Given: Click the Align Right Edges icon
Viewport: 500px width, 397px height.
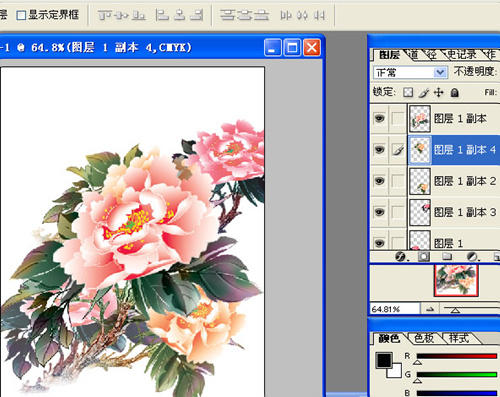Looking at the screenshot, I should point(197,15).
